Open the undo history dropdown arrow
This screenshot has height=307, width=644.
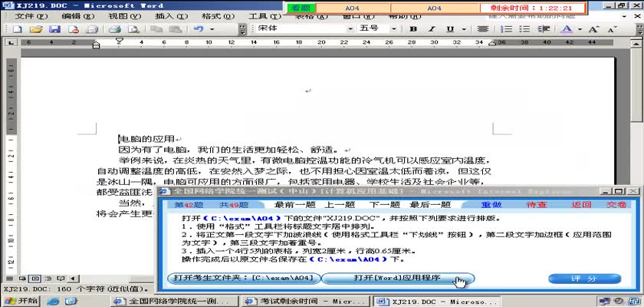click(212, 29)
